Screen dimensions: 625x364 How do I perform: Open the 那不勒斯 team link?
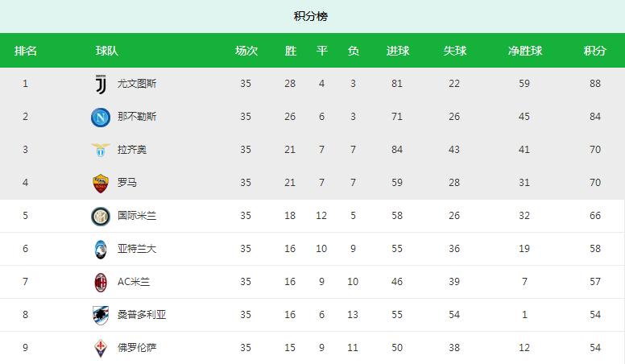137,117
